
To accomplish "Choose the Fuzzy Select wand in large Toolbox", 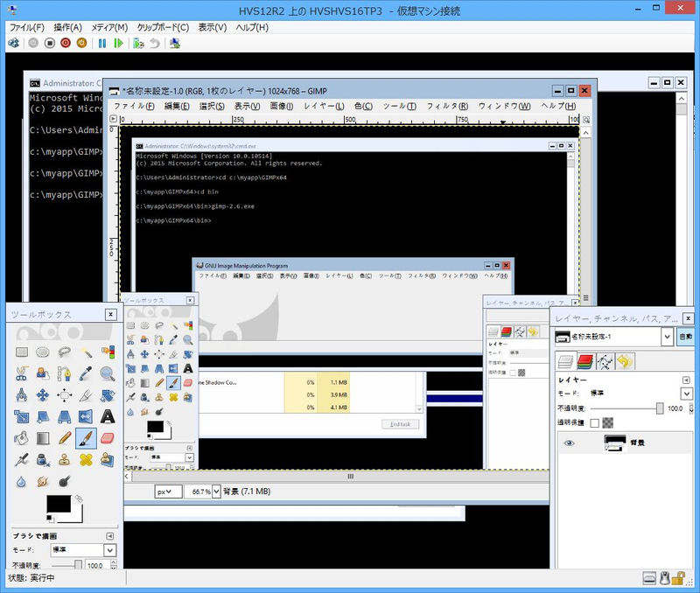I will [x=86, y=352].
